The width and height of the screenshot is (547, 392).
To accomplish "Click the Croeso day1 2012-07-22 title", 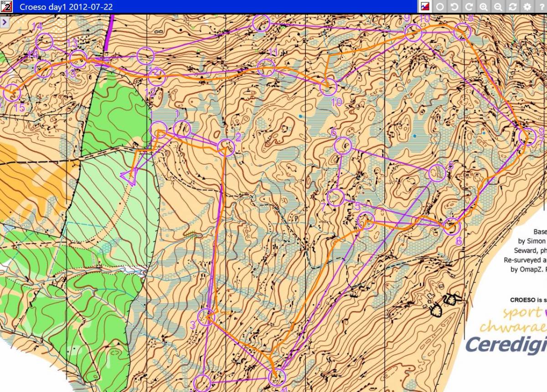I will point(66,7).
